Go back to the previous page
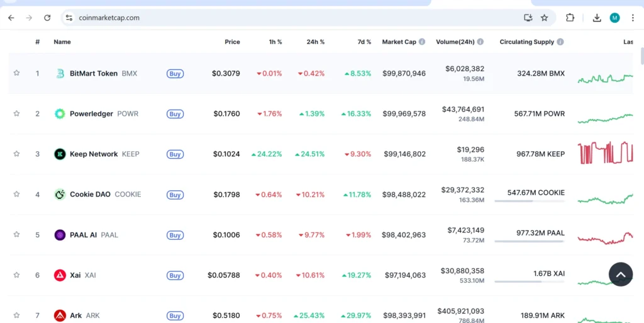 point(11,18)
